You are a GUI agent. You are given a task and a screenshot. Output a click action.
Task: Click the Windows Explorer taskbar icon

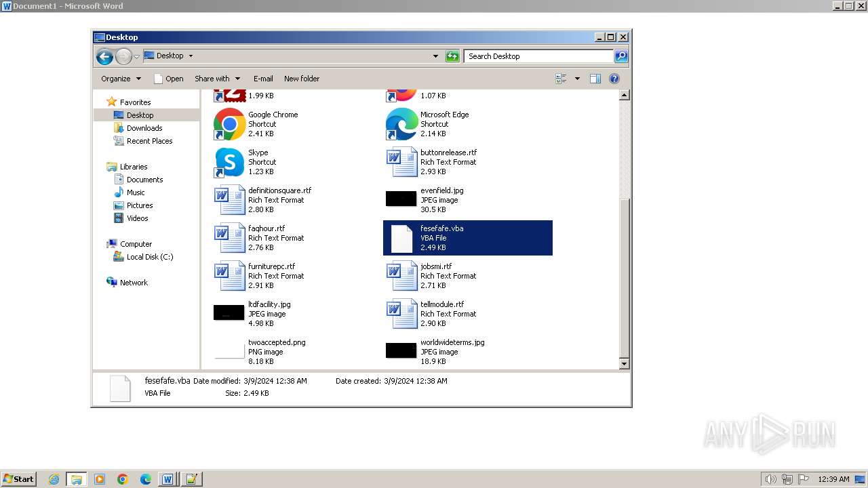pyautogui.click(x=77, y=479)
